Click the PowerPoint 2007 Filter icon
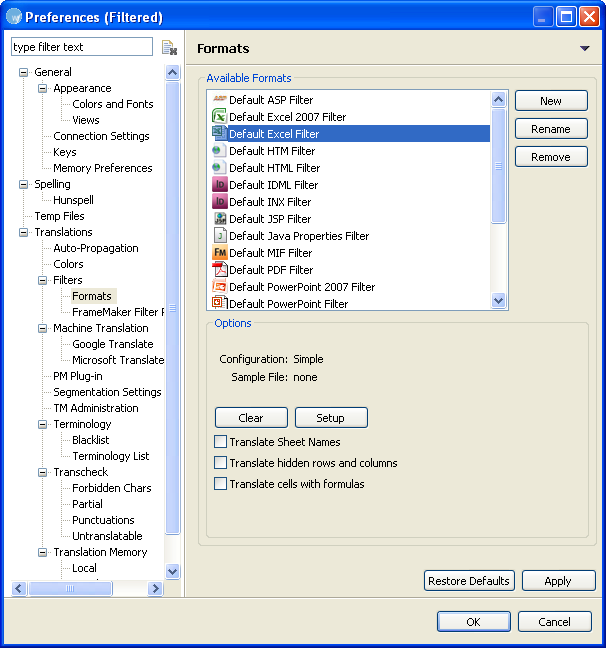 click(x=219, y=286)
